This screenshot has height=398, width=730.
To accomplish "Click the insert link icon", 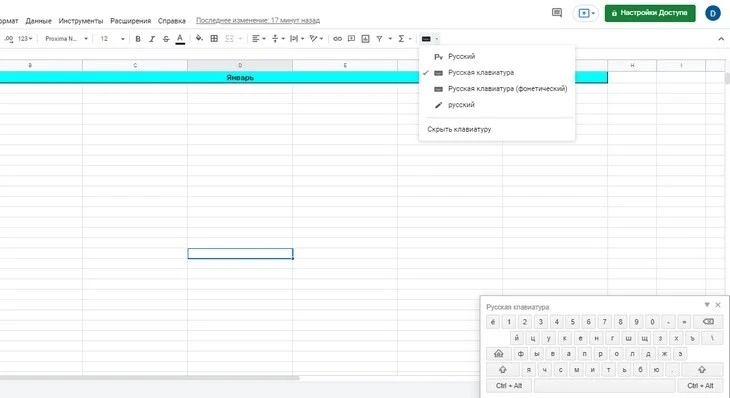I will point(338,39).
